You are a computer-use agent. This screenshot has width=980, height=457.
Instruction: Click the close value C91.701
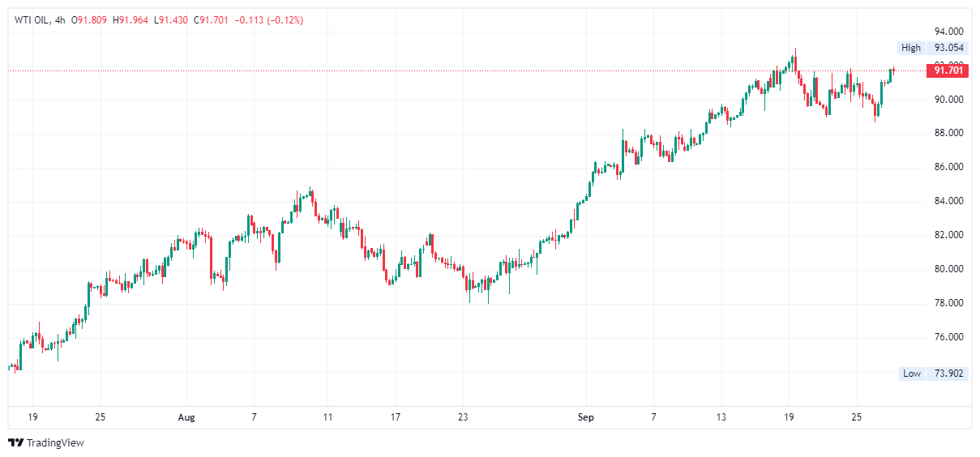point(211,20)
